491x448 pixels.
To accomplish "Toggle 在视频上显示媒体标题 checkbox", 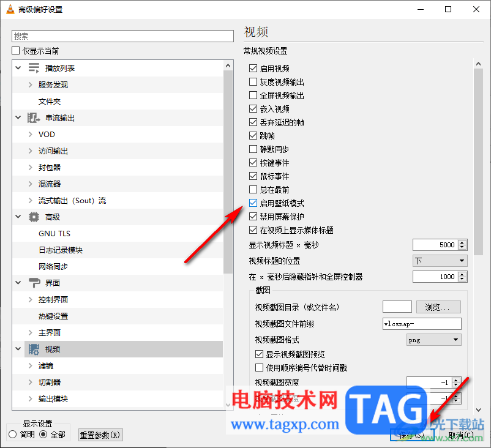I will click(253, 230).
